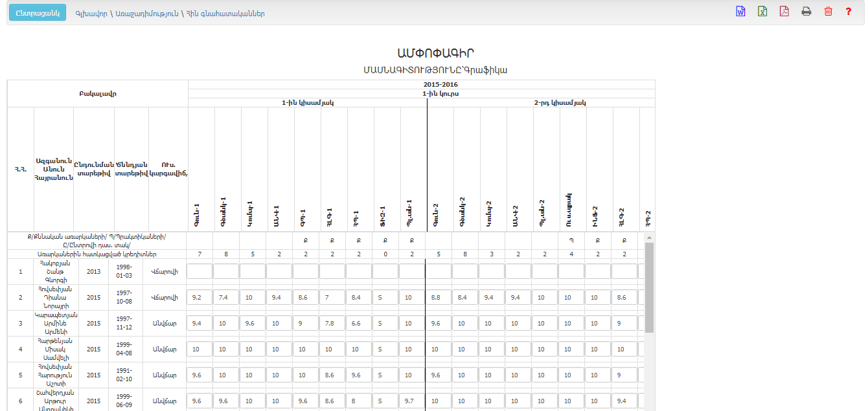Print the grade summary

coord(806,12)
